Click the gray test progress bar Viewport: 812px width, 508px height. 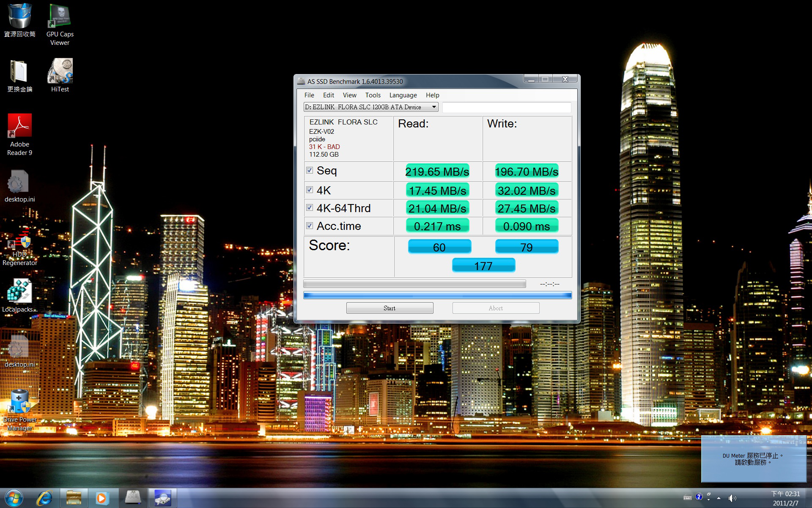[414, 284]
